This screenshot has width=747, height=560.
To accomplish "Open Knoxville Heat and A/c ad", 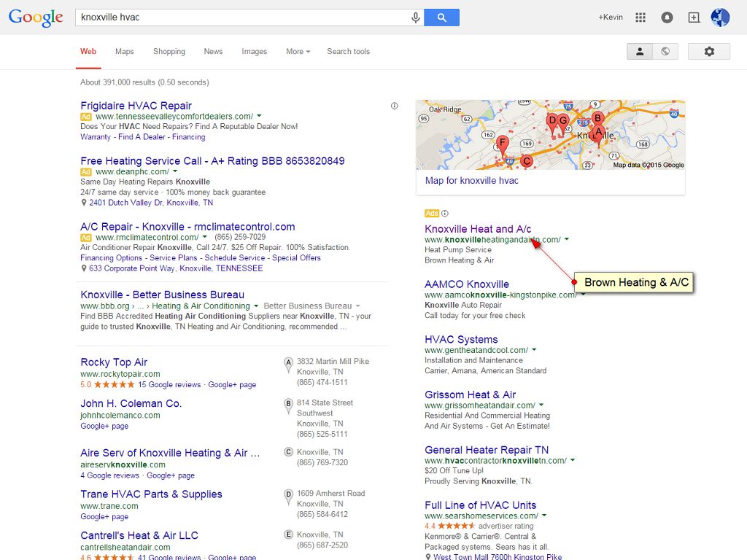I will point(478,229).
